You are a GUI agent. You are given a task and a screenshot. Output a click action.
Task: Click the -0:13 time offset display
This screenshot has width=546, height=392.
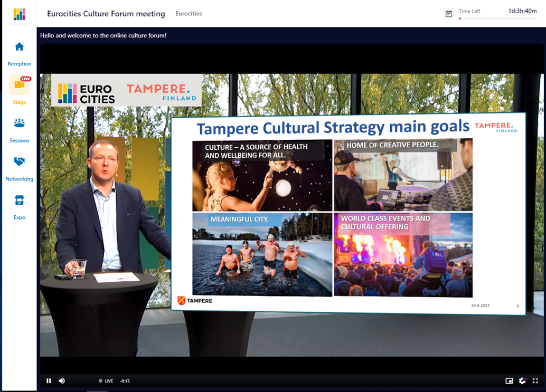pyautogui.click(x=125, y=381)
